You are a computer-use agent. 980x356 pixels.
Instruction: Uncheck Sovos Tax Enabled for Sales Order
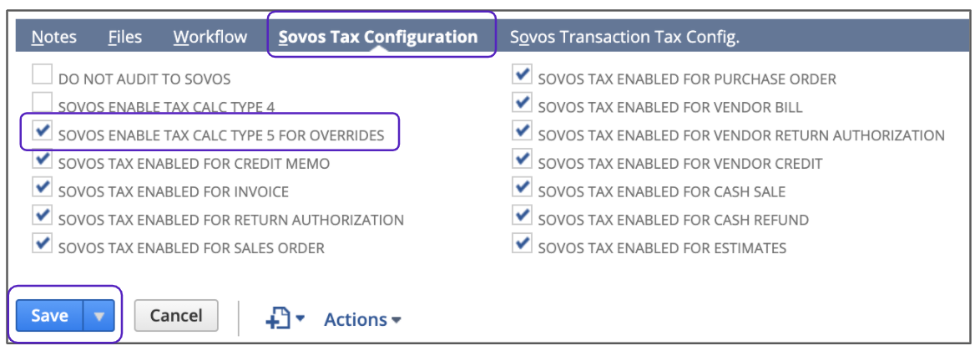(42, 244)
